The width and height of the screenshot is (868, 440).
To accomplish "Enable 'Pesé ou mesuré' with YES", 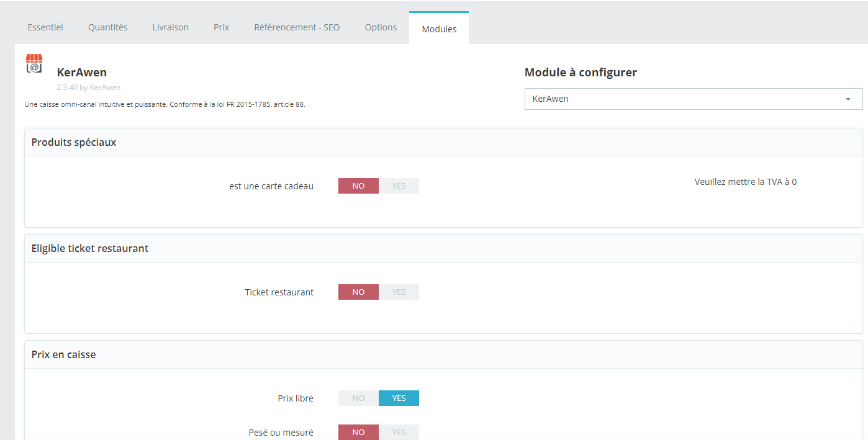I will coord(399,432).
